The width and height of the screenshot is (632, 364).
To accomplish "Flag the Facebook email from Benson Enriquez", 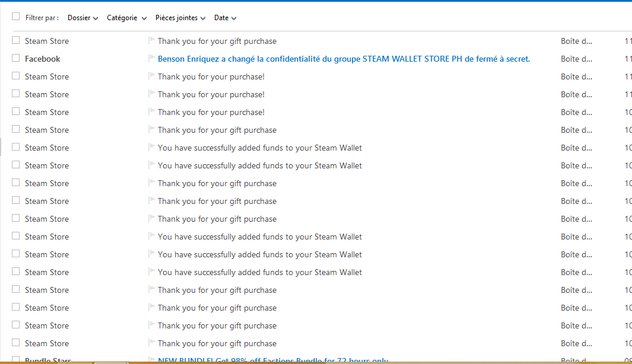I will coord(151,58).
